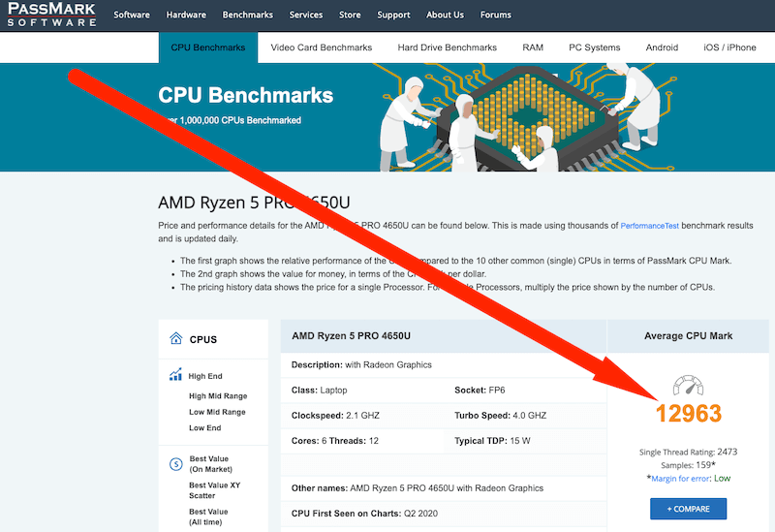
Task: Click the Other names row
Action: (x=444, y=488)
